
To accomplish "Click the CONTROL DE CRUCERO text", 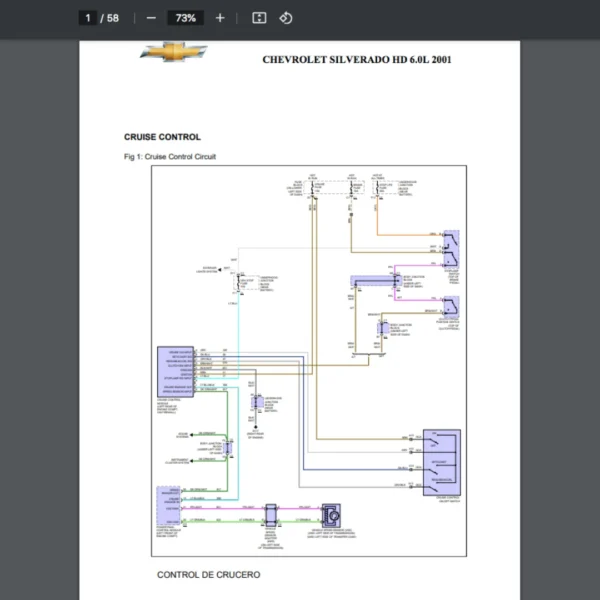I will [x=208, y=575].
